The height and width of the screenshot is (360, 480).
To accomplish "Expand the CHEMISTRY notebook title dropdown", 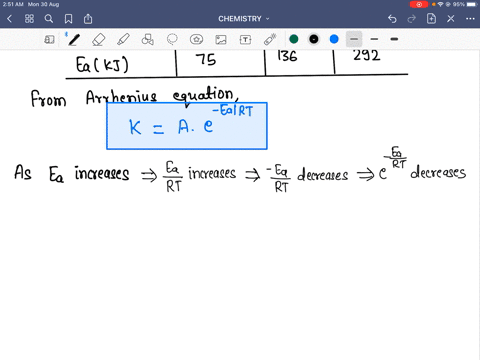I will point(244,19).
